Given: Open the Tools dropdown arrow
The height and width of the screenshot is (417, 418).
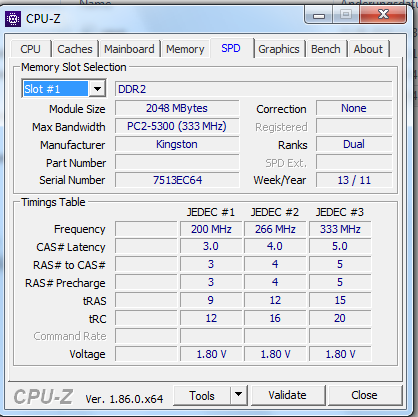Looking at the screenshot, I should point(239,395).
